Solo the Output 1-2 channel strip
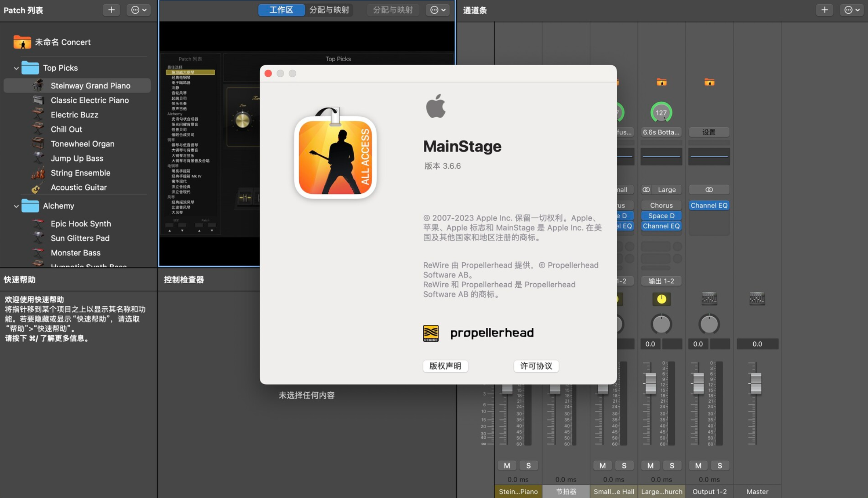 pos(719,465)
